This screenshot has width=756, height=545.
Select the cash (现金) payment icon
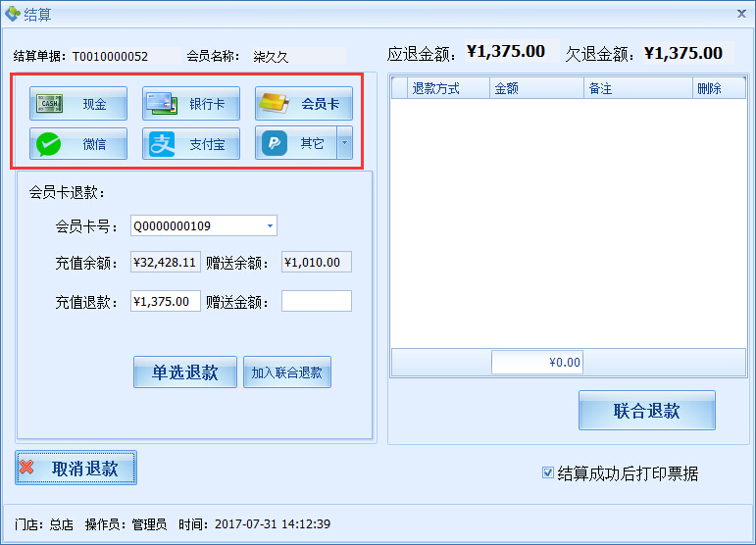coord(50,104)
